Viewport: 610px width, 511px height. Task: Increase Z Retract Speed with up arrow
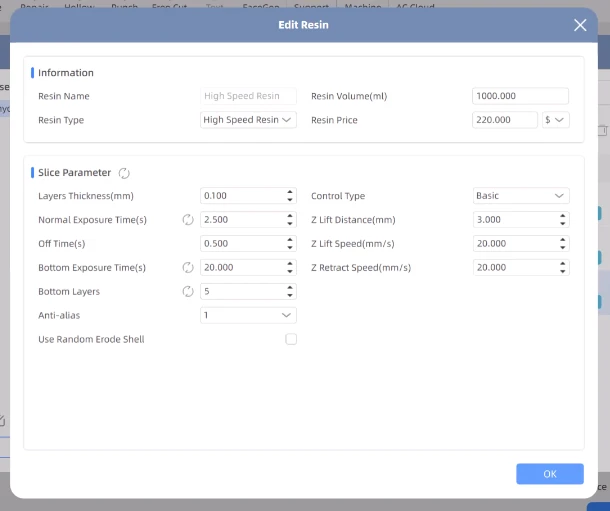point(563,264)
